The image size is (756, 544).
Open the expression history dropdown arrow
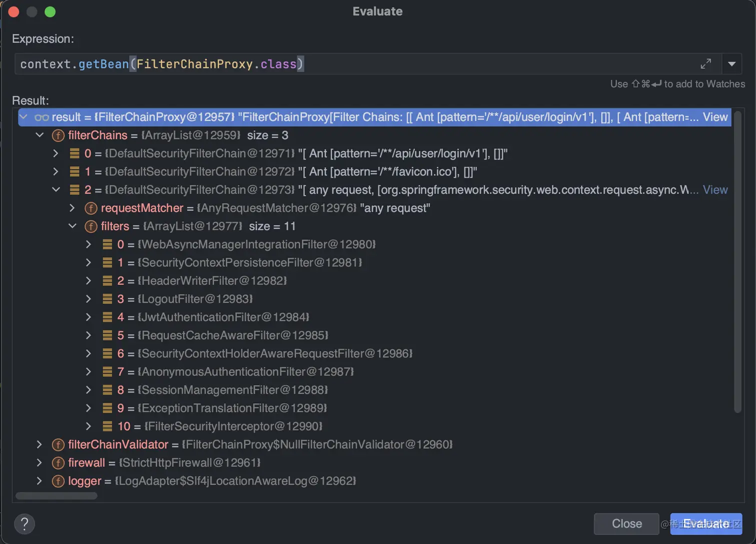[x=732, y=64]
